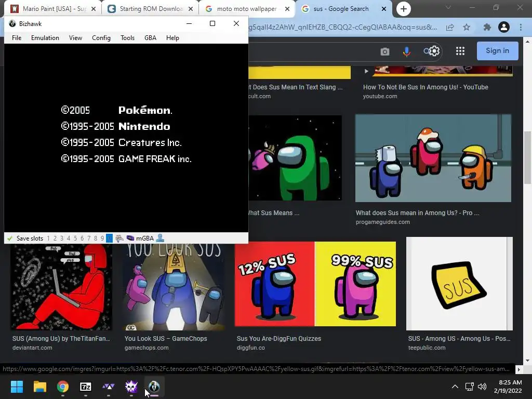Select the highlighted save slot 0

coord(109,238)
